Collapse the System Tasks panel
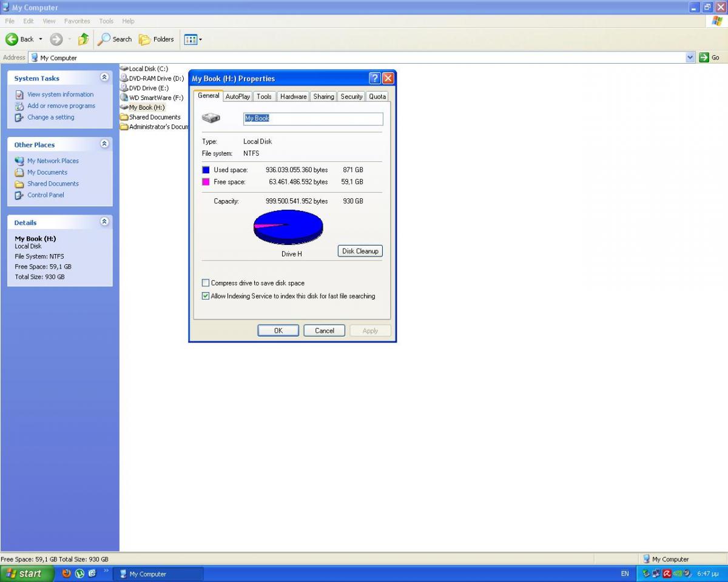This screenshot has width=728, height=582. [104, 78]
